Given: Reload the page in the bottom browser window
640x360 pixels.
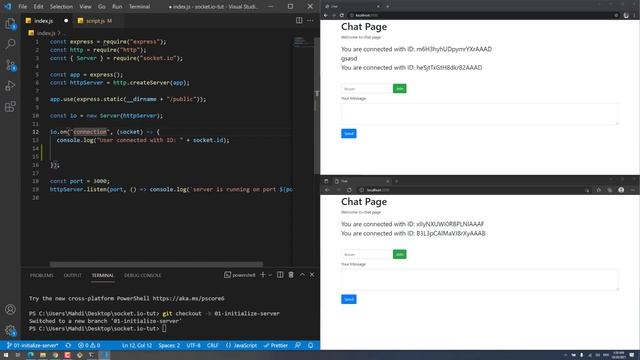Looking at the screenshot, I should [349, 190].
